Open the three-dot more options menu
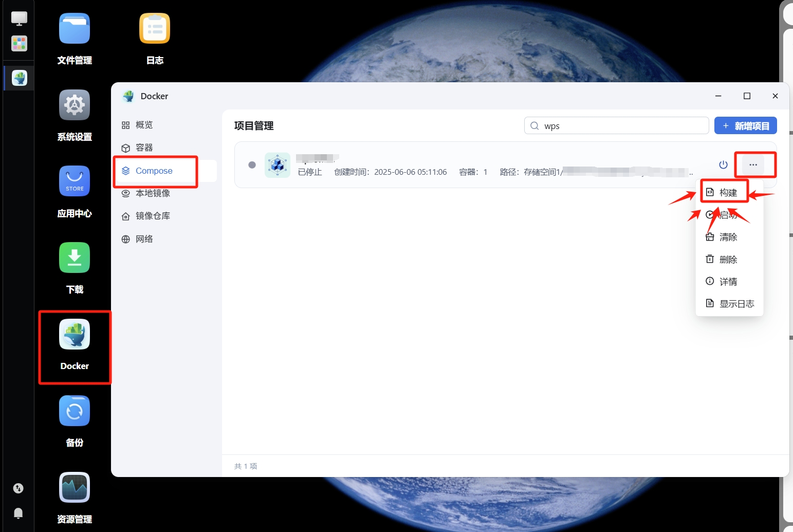The height and width of the screenshot is (532, 793). tap(753, 165)
